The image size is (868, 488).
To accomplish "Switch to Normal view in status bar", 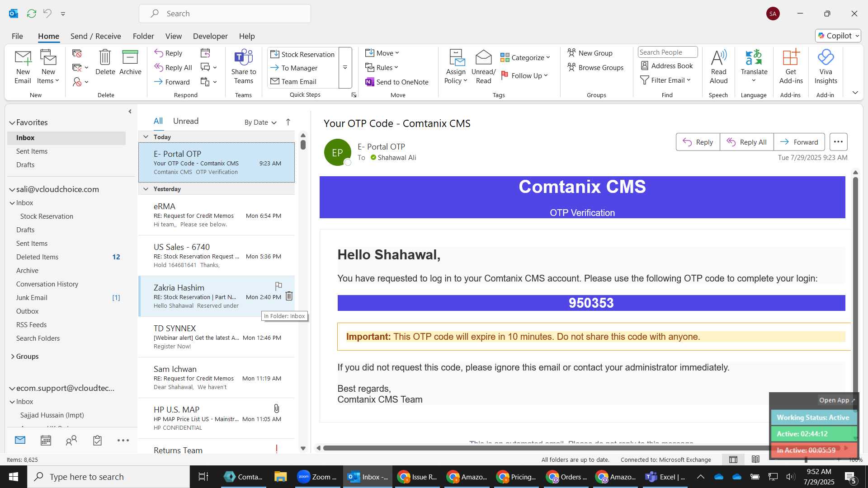I will click(x=733, y=460).
